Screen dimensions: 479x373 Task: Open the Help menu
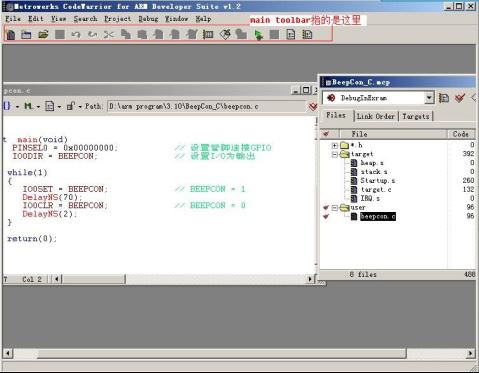coord(203,19)
